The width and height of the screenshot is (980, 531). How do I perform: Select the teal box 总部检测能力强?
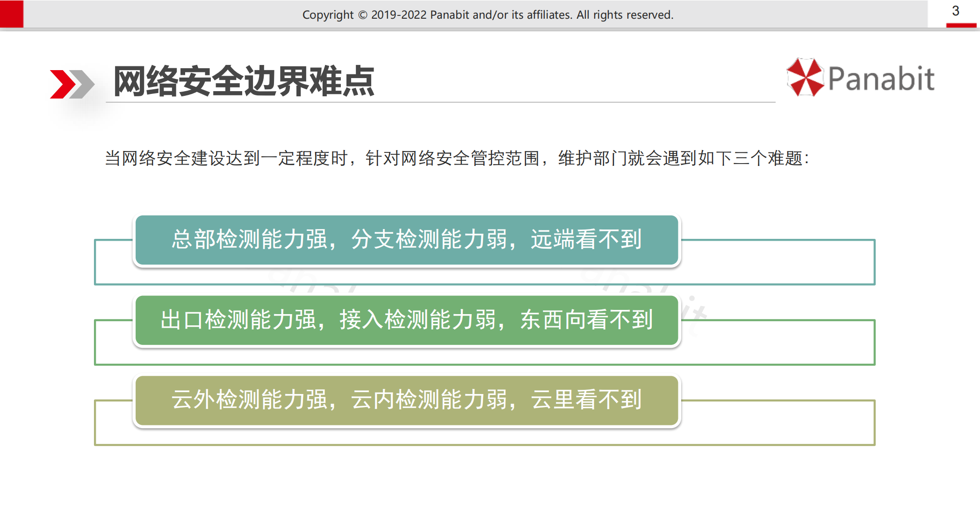point(407,240)
